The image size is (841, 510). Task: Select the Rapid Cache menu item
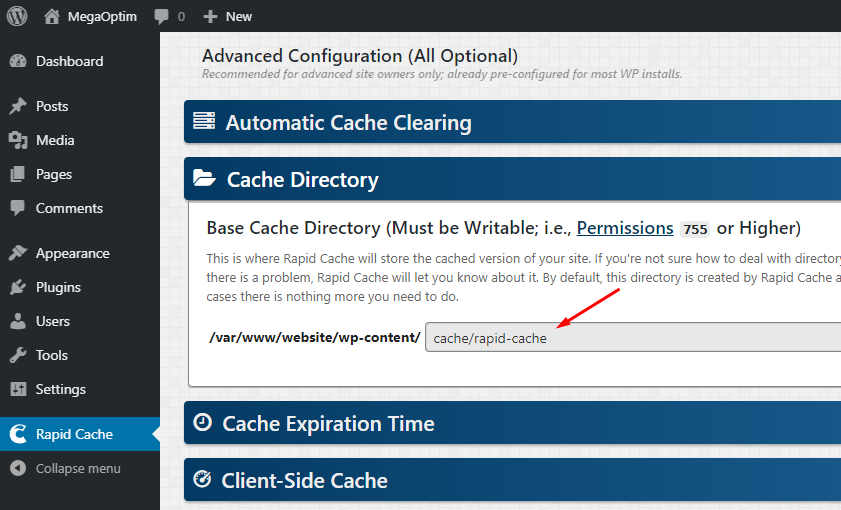click(x=80, y=434)
